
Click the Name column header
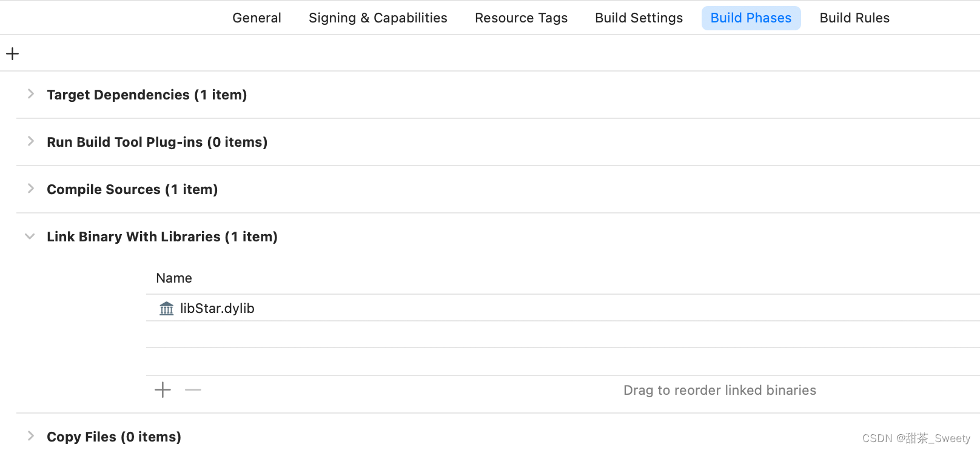pos(174,278)
